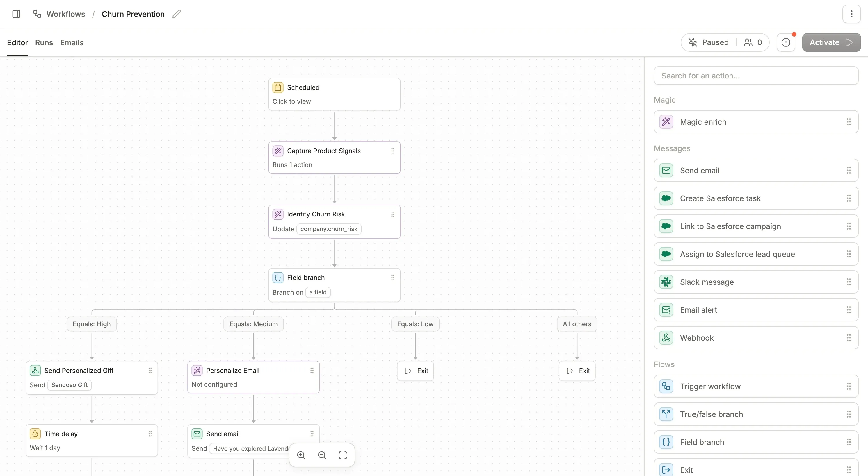868x476 pixels.
Task: Toggle the sidebar panel icon
Action: (x=16, y=14)
